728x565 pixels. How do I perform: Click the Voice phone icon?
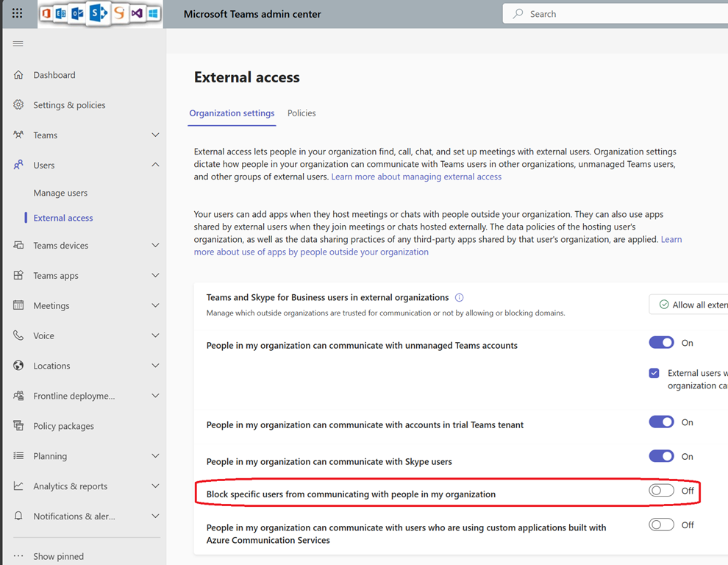(18, 335)
